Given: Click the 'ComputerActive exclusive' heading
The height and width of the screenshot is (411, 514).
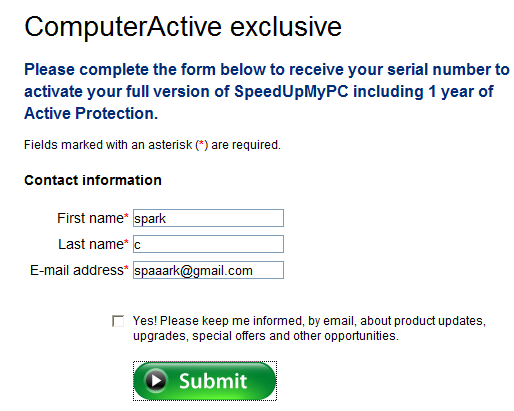Looking at the screenshot, I should click(183, 27).
